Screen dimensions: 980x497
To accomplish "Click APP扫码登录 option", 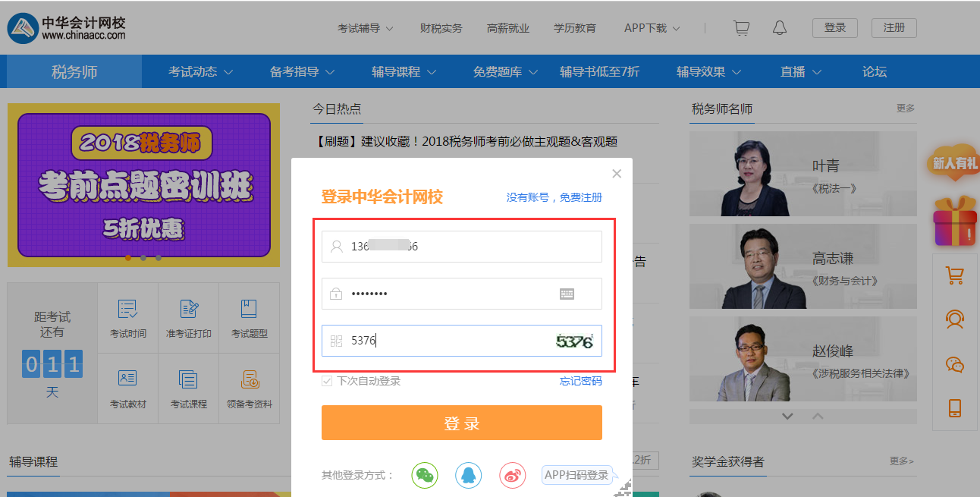I will 577,475.
